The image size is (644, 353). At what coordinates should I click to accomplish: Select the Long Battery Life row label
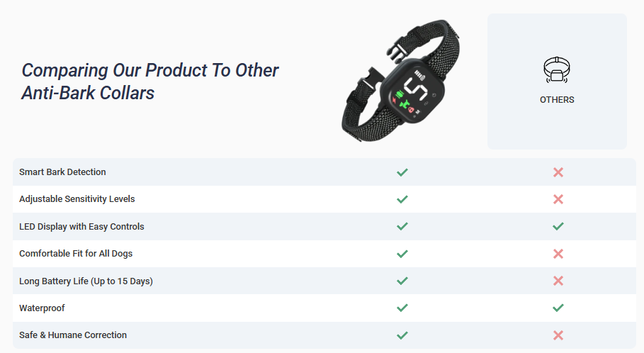[x=86, y=281]
